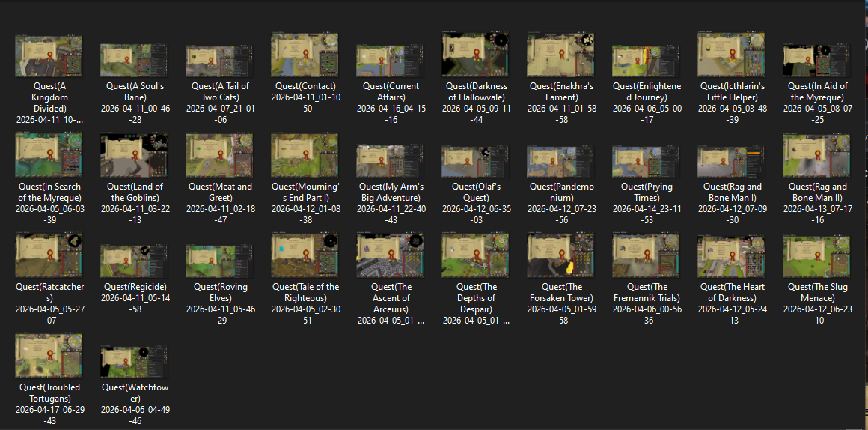Select the Quest(Rag and Bone Man II) thumbnail
The width and height of the screenshot is (868, 430).
tap(816, 155)
